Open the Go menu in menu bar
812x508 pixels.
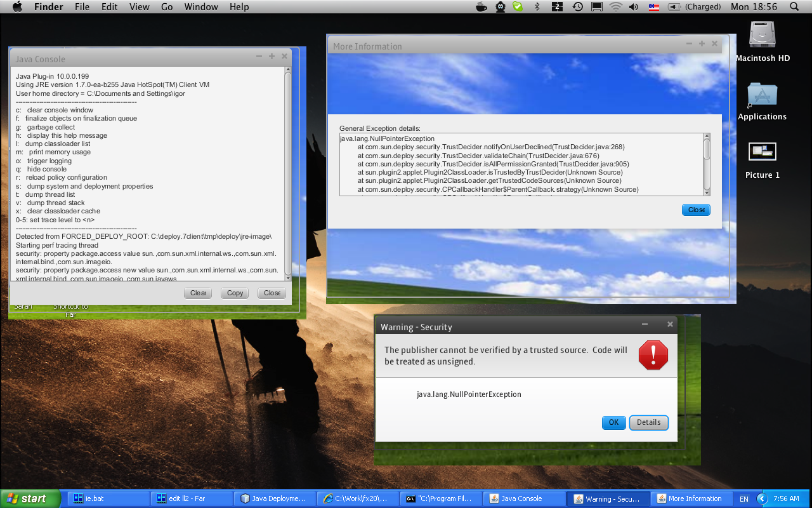pos(167,7)
